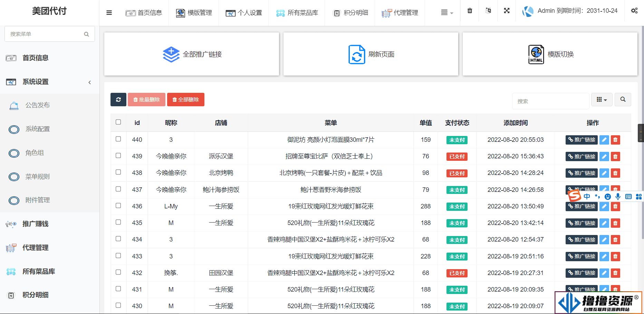644x314 pixels.
Task: Click the 已支付 status badge in row 439
Action: click(457, 157)
